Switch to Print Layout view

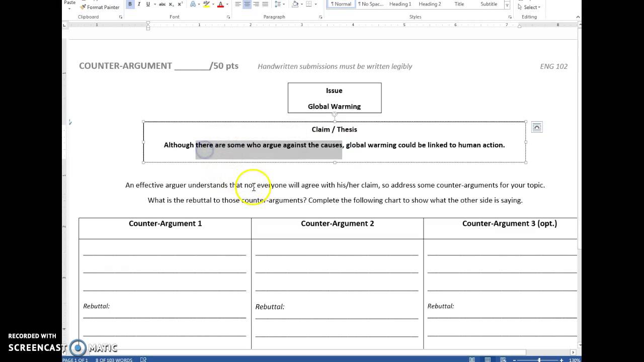[x=488, y=360]
